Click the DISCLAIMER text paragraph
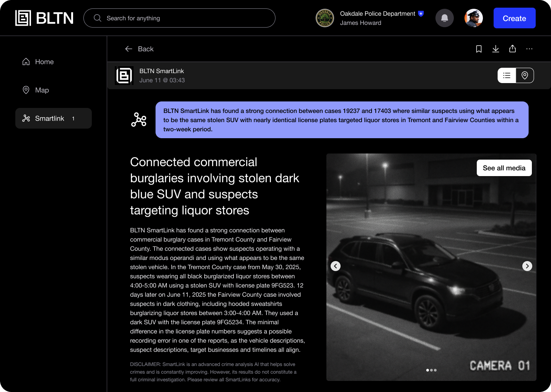The width and height of the screenshot is (551, 392). [x=213, y=372]
